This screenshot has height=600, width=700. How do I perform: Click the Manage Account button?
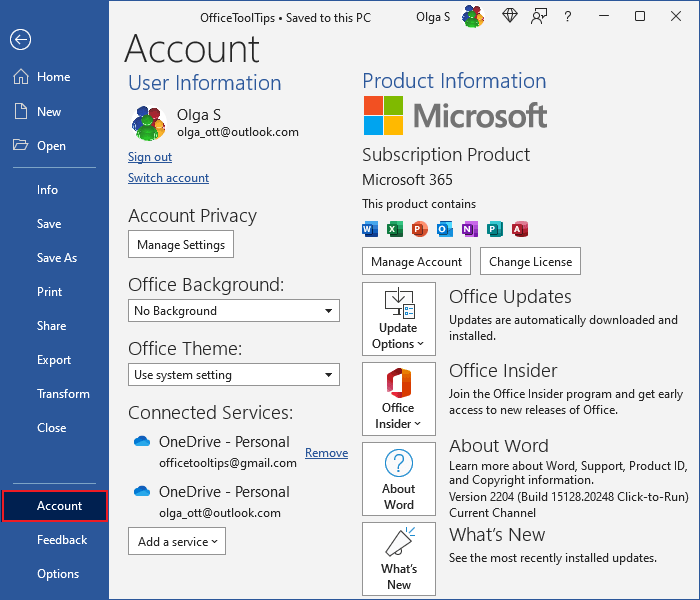416,261
